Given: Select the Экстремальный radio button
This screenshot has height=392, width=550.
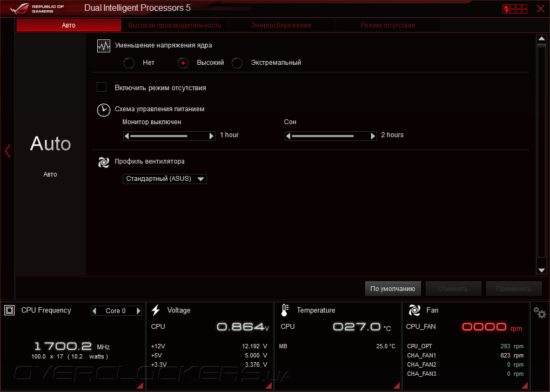Looking at the screenshot, I should coord(237,63).
